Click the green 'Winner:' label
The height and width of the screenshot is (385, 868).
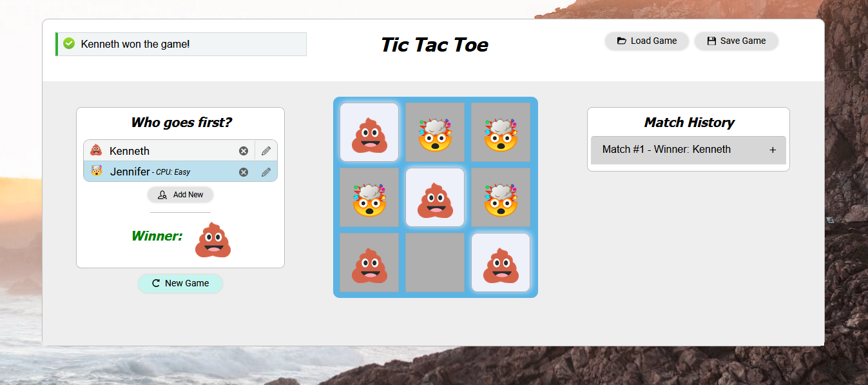tap(157, 236)
